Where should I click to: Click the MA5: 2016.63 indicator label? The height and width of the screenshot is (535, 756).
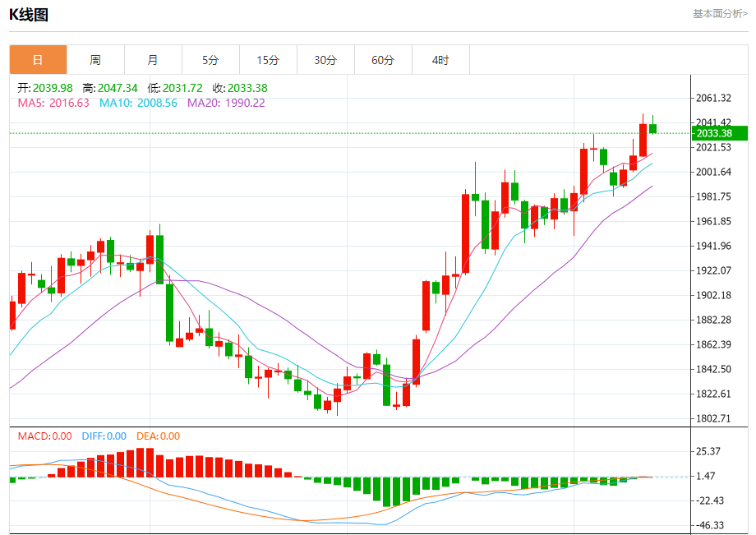[x=53, y=103]
